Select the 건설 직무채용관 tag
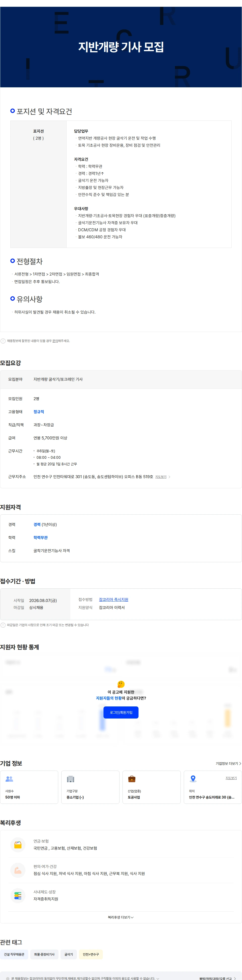 point(14,955)
